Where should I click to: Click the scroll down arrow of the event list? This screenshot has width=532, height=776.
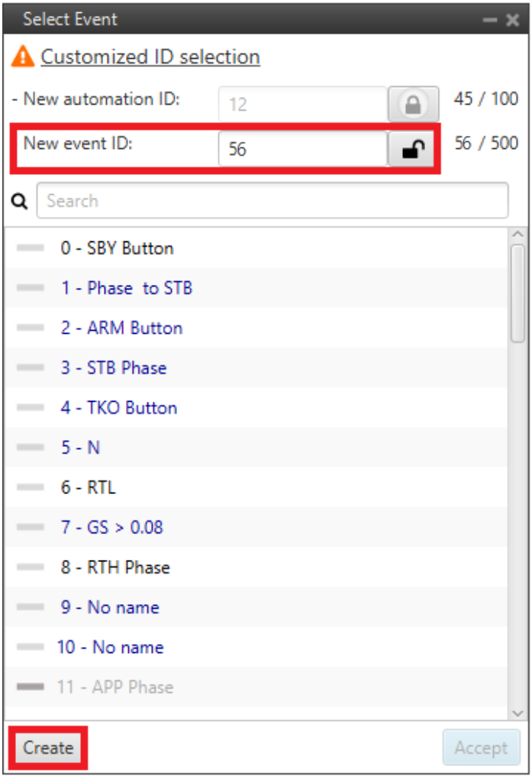point(517,712)
